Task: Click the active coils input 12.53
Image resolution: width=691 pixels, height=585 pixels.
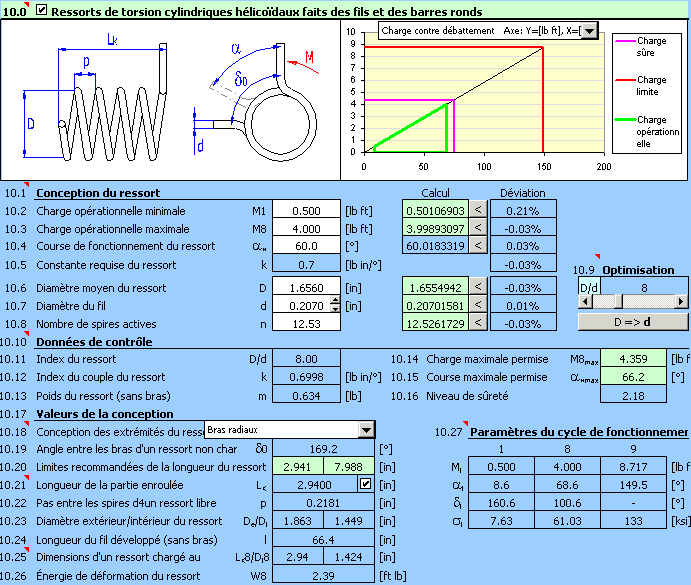Action: click(x=306, y=323)
